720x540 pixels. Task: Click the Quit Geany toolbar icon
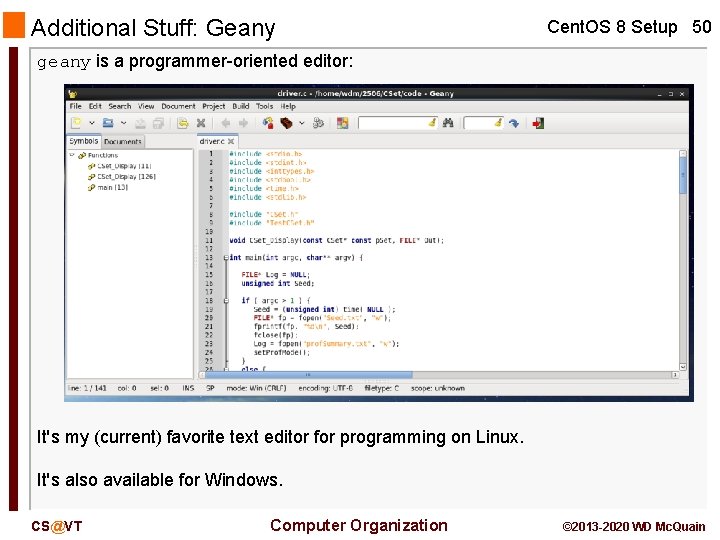pyautogui.click(x=538, y=123)
